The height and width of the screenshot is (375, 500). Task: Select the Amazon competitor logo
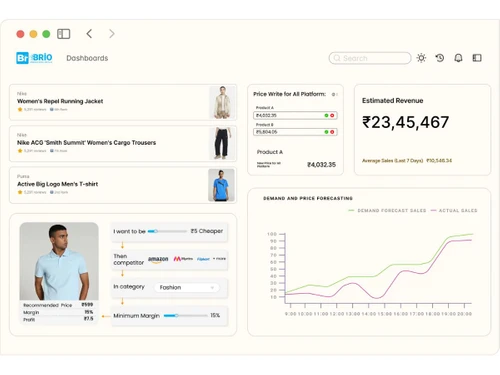(x=158, y=259)
